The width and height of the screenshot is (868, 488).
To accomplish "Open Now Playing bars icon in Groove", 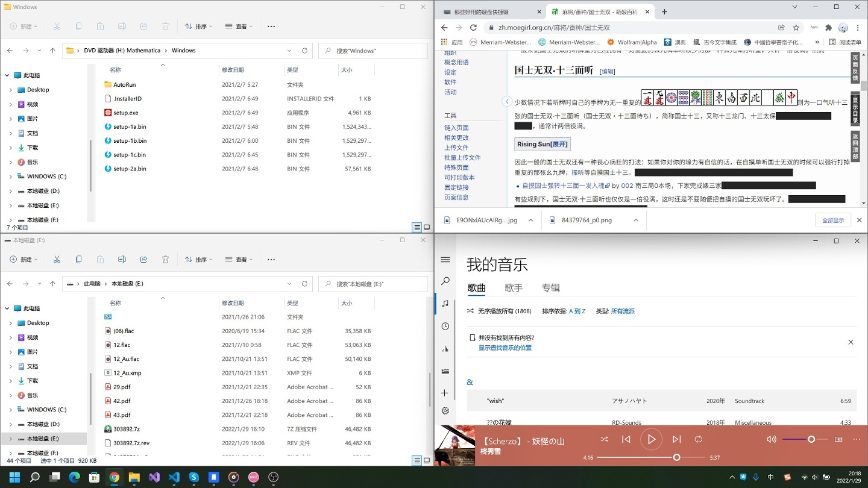I will pyautogui.click(x=445, y=349).
